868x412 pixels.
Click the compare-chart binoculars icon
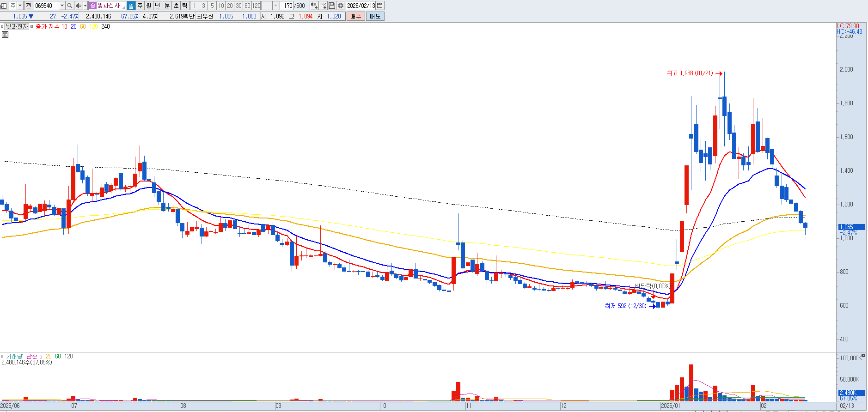pos(314,6)
